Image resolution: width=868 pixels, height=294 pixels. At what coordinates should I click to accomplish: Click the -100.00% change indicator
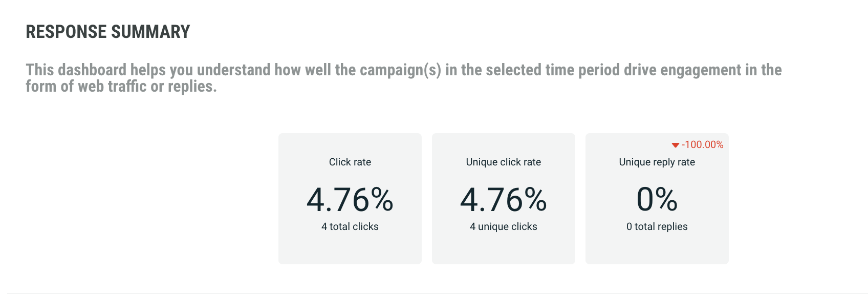702,145
